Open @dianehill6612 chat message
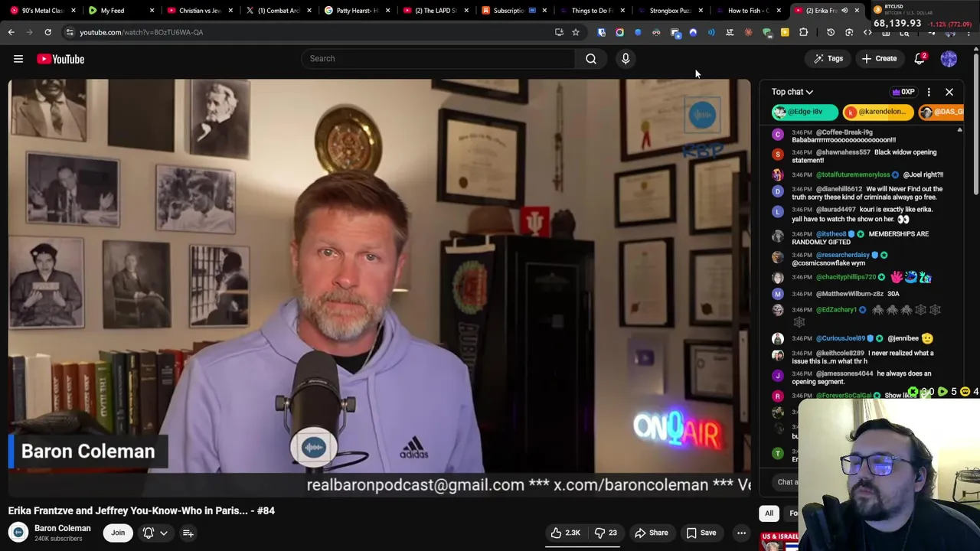This screenshot has height=551, width=980. click(x=865, y=193)
